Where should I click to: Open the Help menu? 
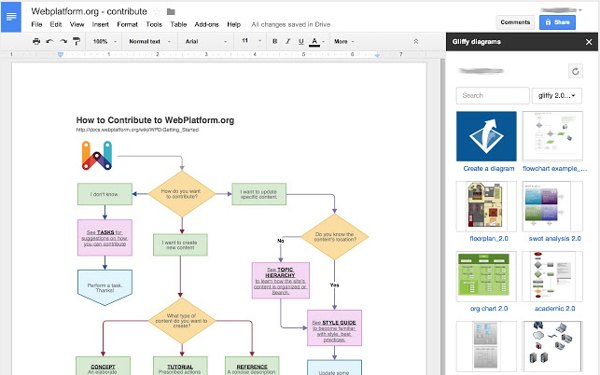click(234, 24)
